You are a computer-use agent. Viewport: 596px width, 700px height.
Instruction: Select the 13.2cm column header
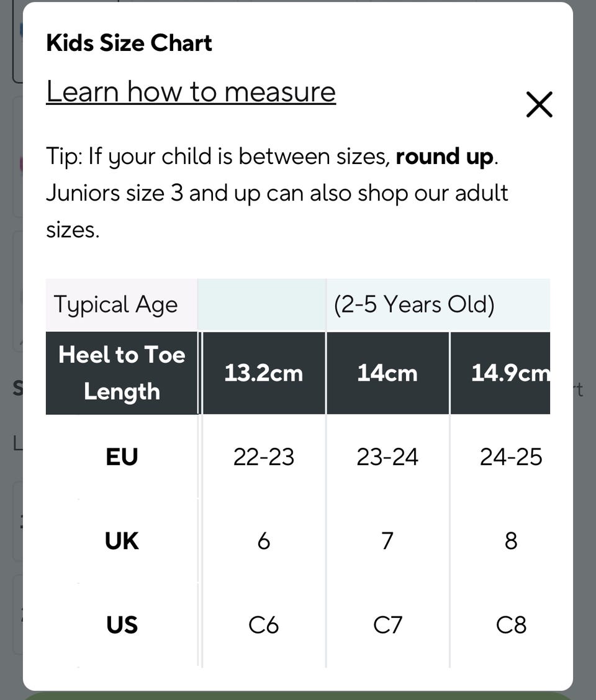pyautogui.click(x=263, y=373)
